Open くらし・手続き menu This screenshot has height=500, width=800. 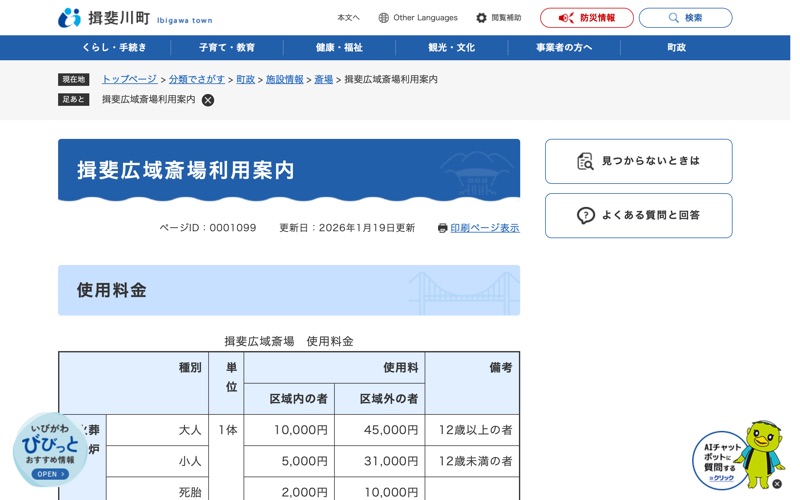click(114, 47)
